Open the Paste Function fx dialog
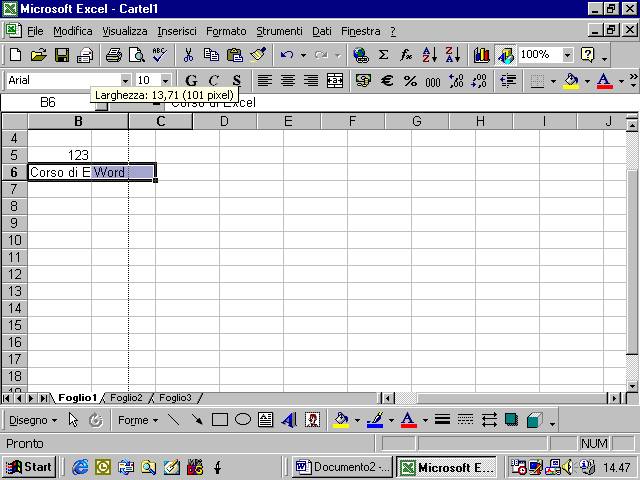640x480 pixels. pyautogui.click(x=406, y=55)
